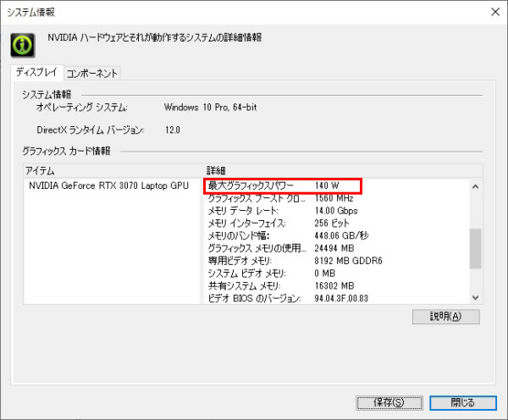Screen dimensions: 508x420
Task: Click the 94.04.3F.00.83 BIOS version value
Action: 341,298
